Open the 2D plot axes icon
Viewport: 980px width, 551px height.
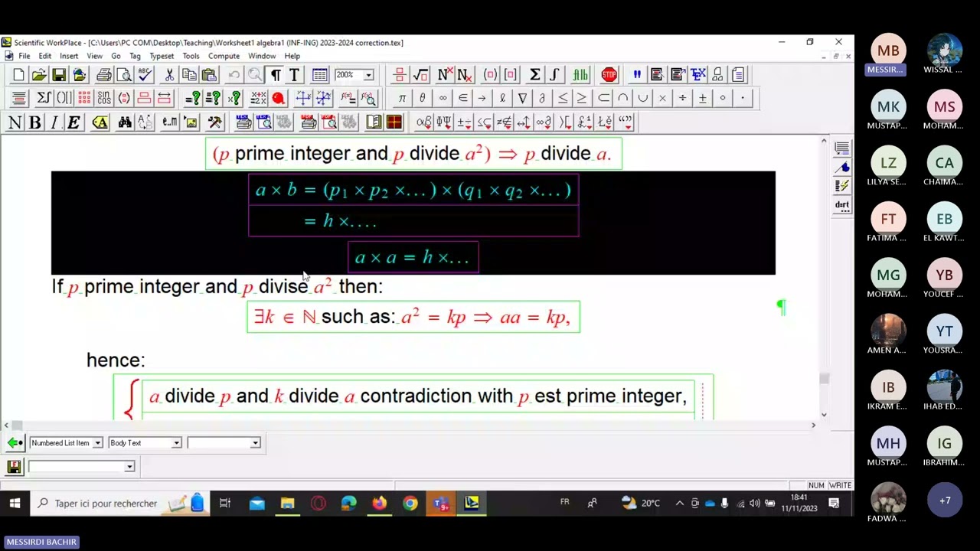tap(303, 98)
